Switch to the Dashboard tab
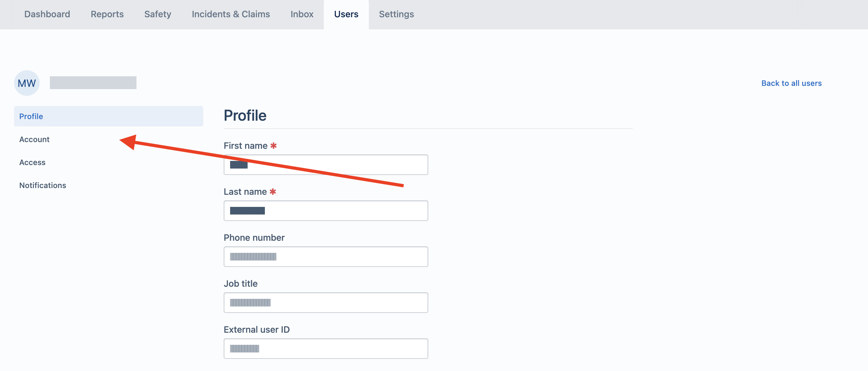 pos(47,14)
